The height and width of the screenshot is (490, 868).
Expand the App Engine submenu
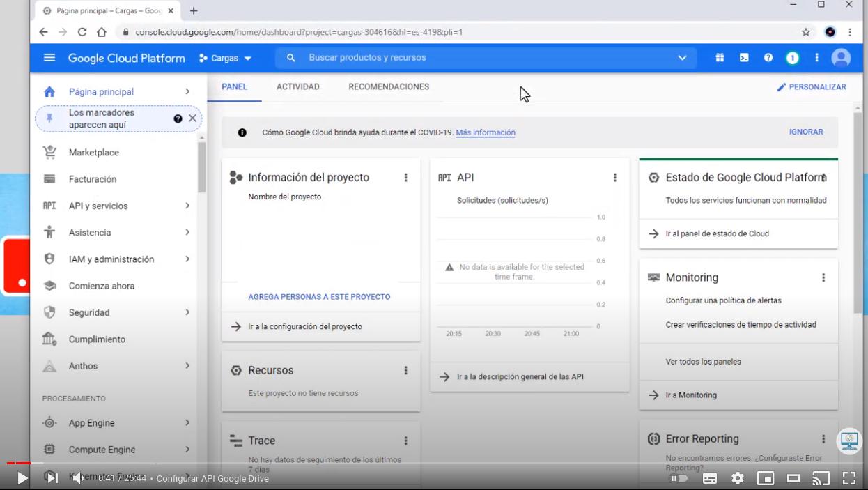[x=187, y=422]
